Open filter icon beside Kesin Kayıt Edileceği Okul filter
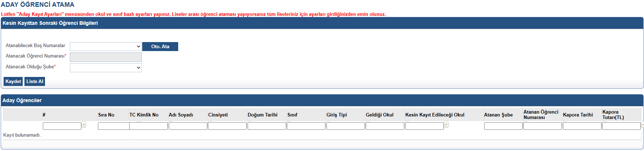 pyautogui.click(x=446, y=125)
